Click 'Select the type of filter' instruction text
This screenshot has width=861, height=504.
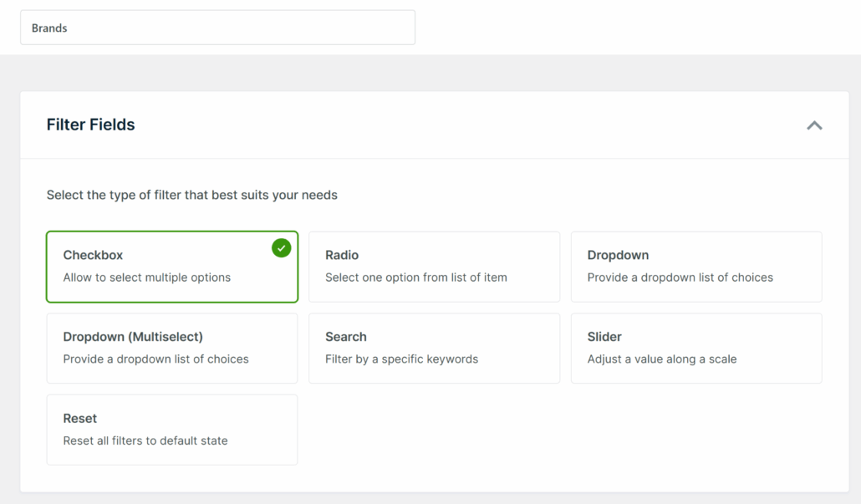(191, 195)
